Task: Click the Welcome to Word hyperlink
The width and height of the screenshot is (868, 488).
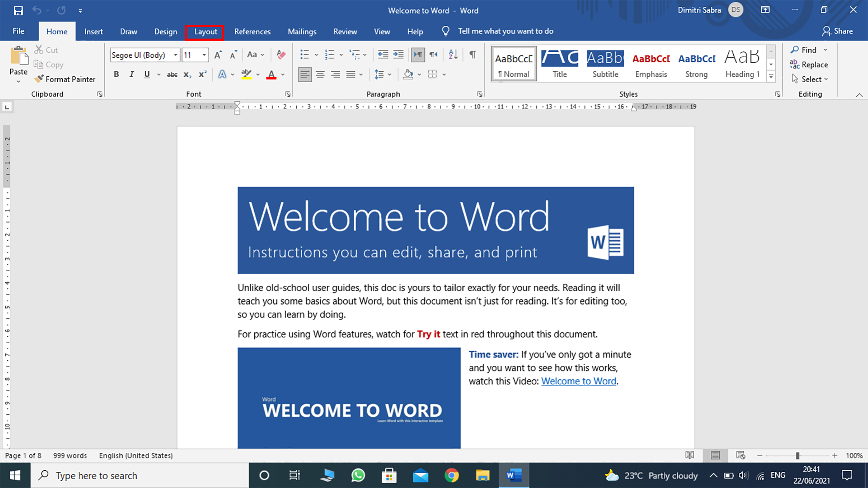Action: [x=579, y=381]
